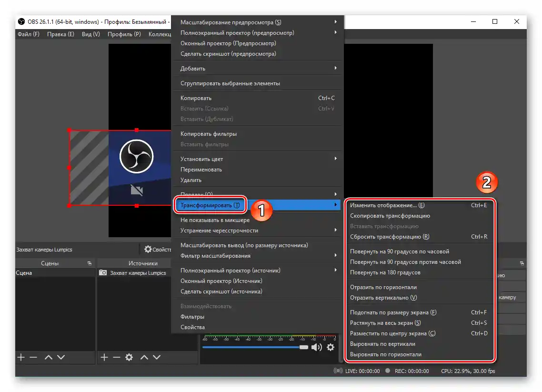Click the OBS logo in the title bar
The width and height of the screenshot is (542, 392).
[x=21, y=21]
